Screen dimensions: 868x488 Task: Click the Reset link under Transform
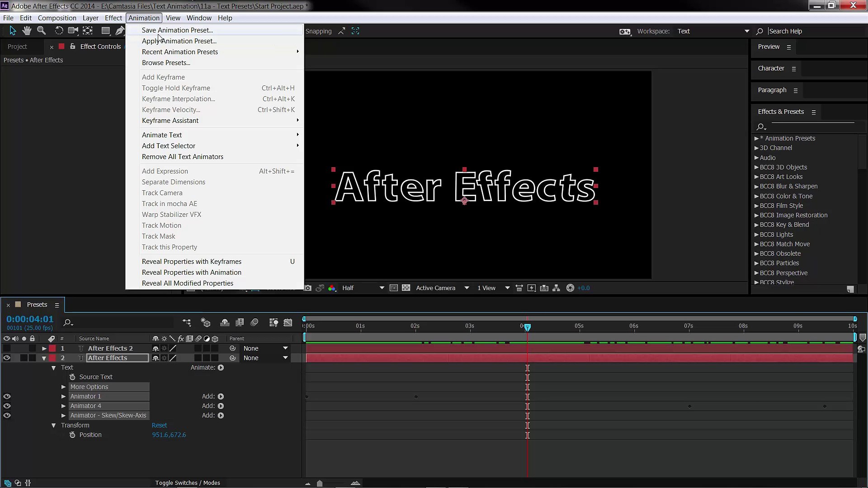tap(159, 425)
